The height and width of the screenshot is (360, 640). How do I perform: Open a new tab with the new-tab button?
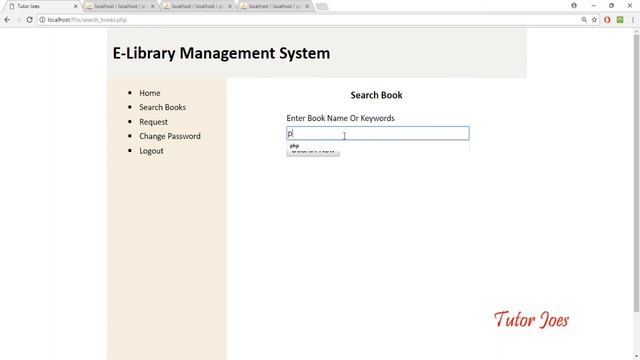(x=322, y=7)
